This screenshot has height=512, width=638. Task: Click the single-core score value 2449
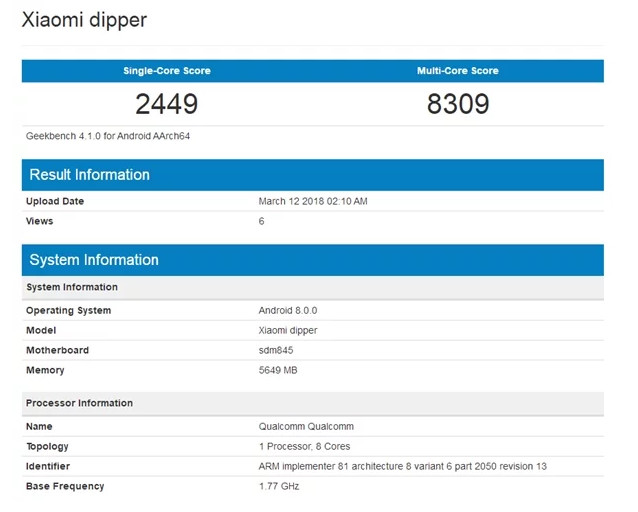pyautogui.click(x=167, y=103)
